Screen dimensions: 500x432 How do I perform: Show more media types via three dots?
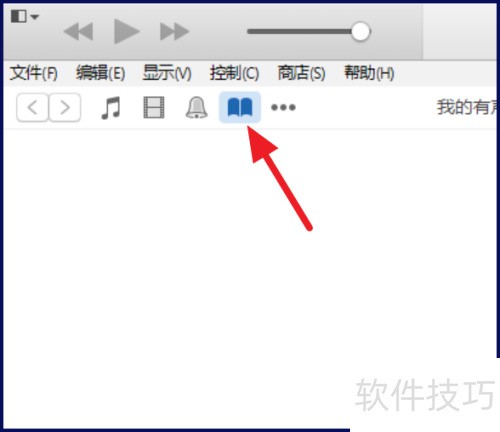coord(283,107)
